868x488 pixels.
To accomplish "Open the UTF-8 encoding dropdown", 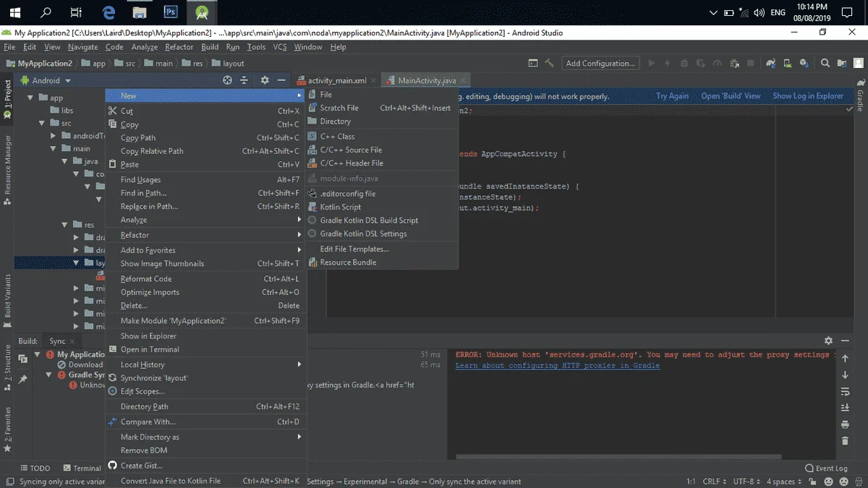I will (746, 481).
